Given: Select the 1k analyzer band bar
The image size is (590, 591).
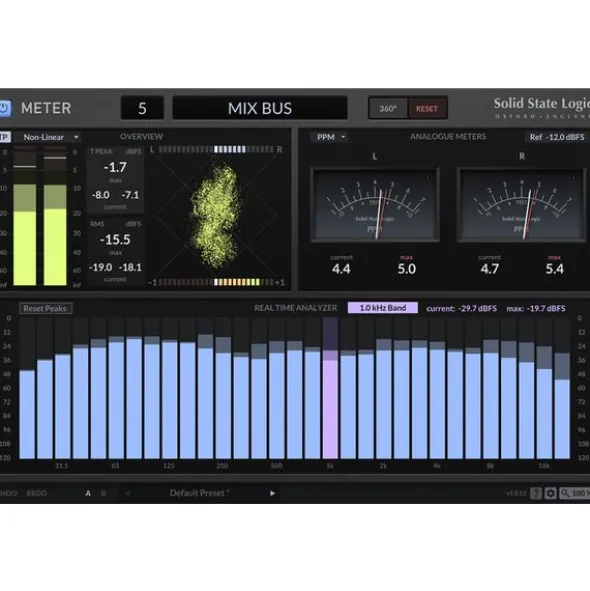Looking at the screenshot, I should [330, 388].
